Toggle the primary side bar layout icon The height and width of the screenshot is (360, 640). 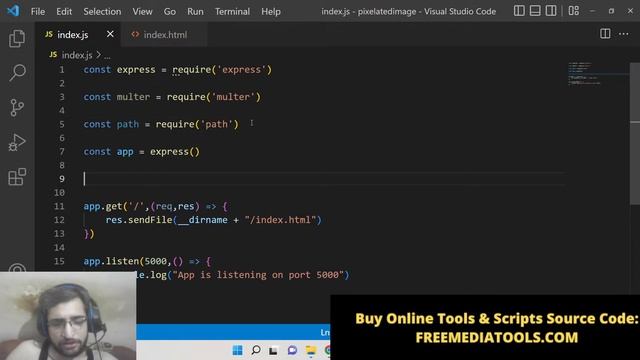(x=519, y=11)
